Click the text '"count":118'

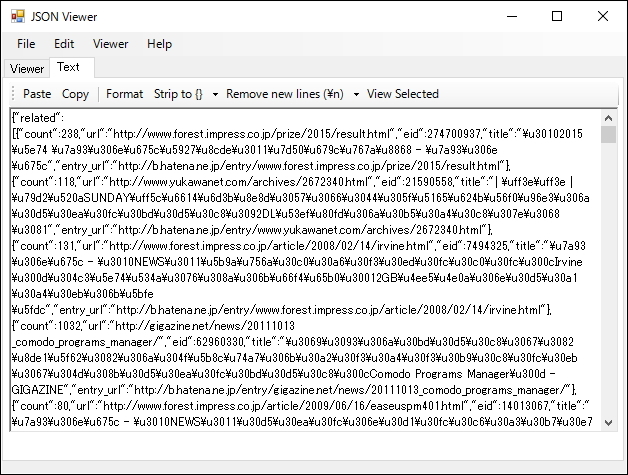point(48,182)
